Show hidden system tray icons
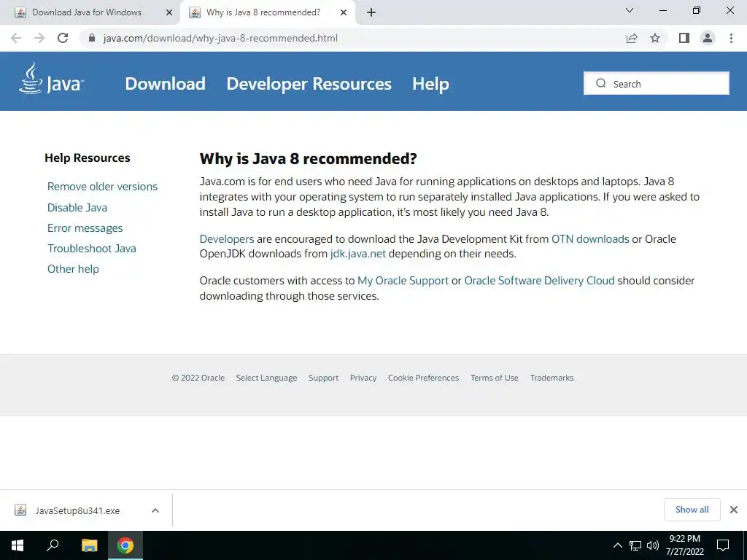This screenshot has width=747, height=560. click(x=617, y=545)
